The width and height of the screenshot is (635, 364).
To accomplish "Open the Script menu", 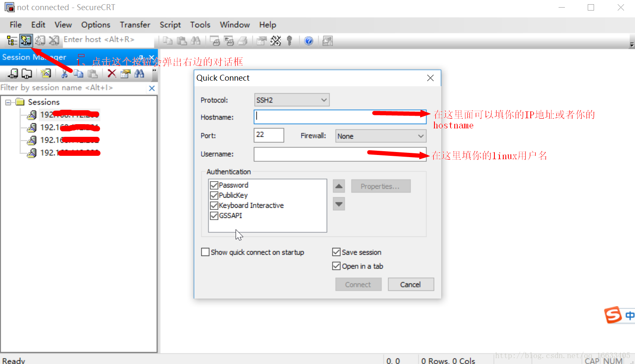I will click(170, 25).
